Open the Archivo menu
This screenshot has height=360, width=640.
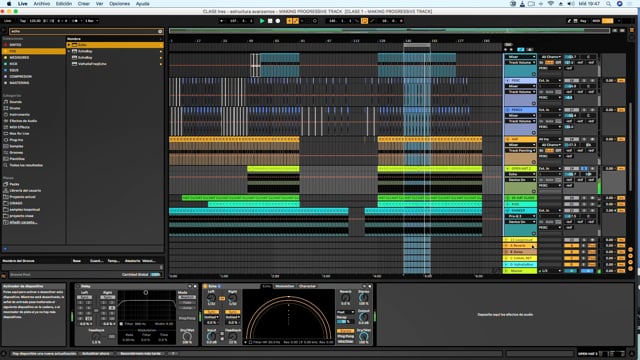[x=42, y=4]
